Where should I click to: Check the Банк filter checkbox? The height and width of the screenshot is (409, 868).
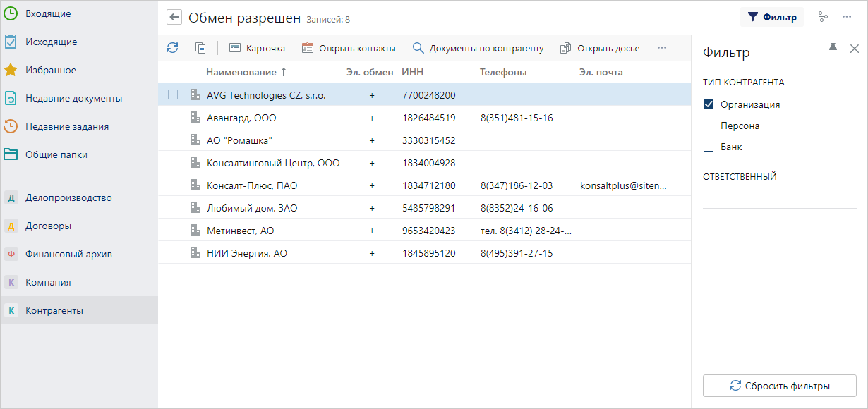[709, 147]
